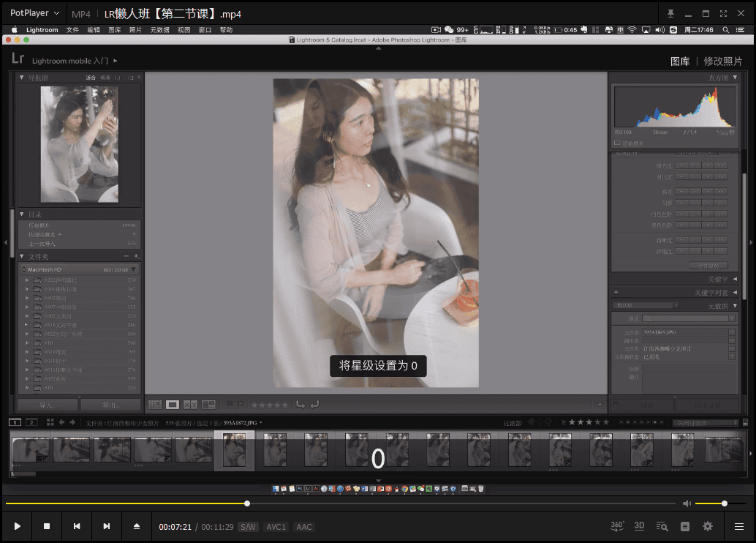Click the AVC1 video codec label
The height and width of the screenshot is (543, 756).
point(276,527)
